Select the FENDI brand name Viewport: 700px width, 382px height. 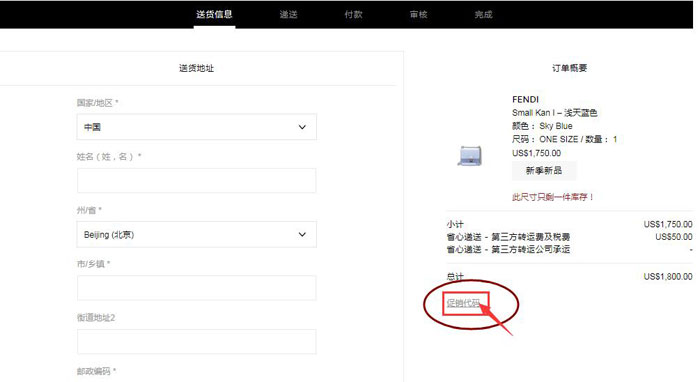[525, 99]
